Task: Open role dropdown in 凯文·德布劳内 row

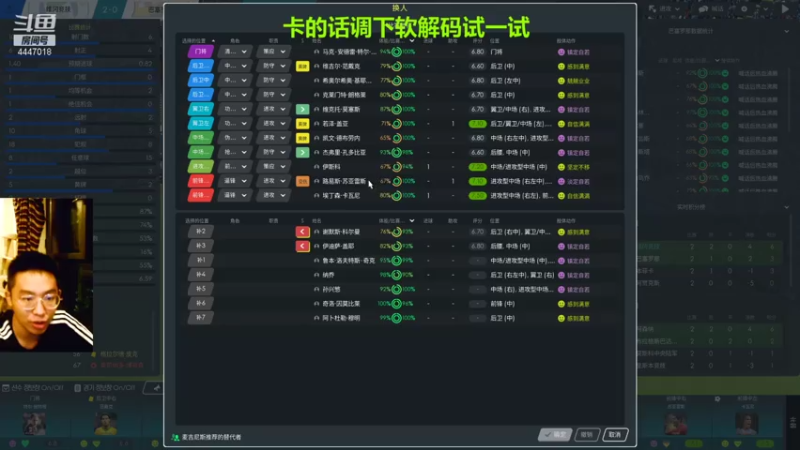Action: 235,138
